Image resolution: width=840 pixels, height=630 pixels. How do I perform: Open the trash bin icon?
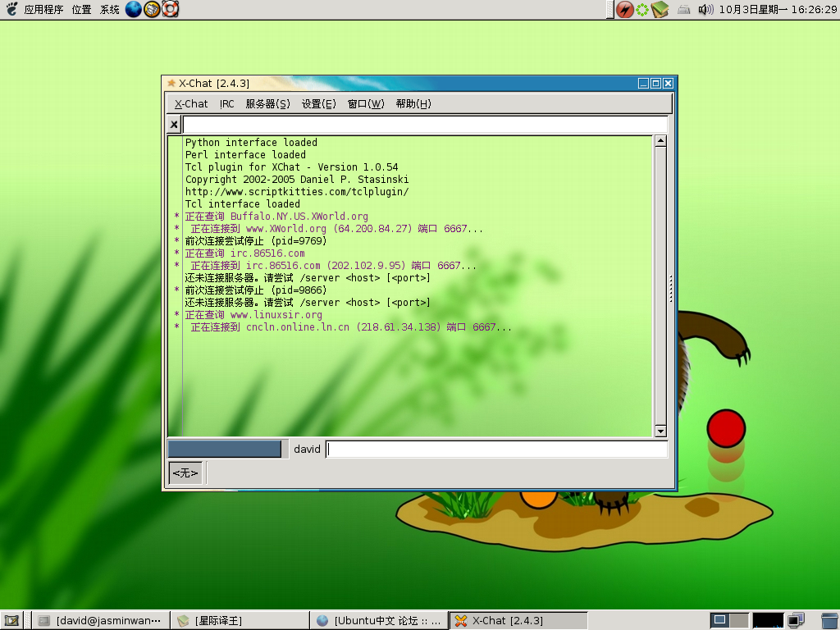pos(830,621)
